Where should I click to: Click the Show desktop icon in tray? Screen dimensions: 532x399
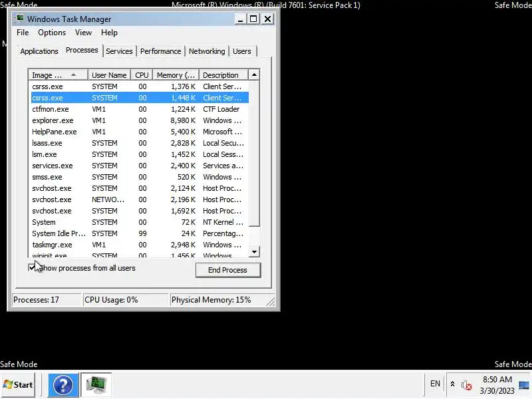click(524, 385)
